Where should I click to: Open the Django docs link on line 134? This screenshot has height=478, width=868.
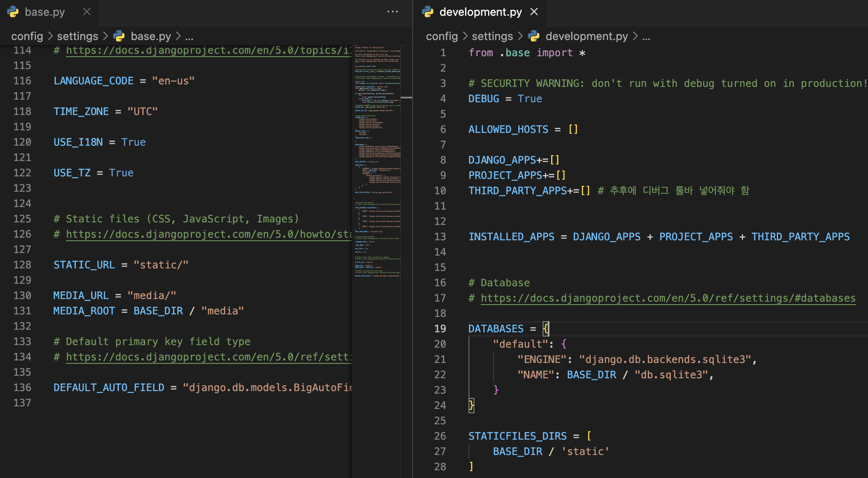click(209, 357)
